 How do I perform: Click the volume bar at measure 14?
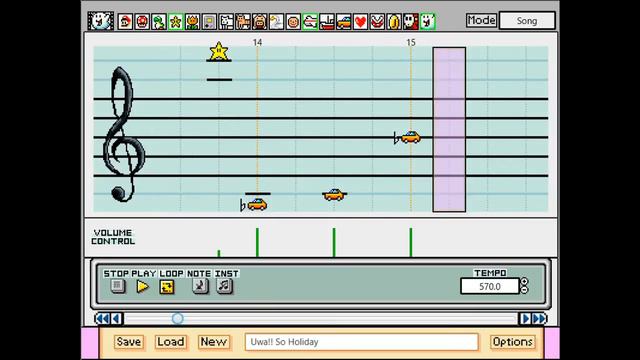pos(257,242)
